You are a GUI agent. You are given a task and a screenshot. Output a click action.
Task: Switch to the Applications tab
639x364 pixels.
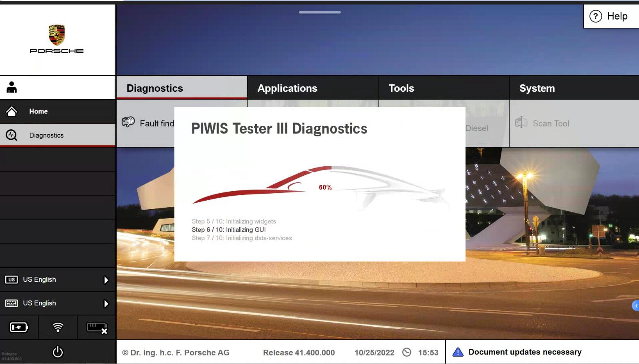287,88
